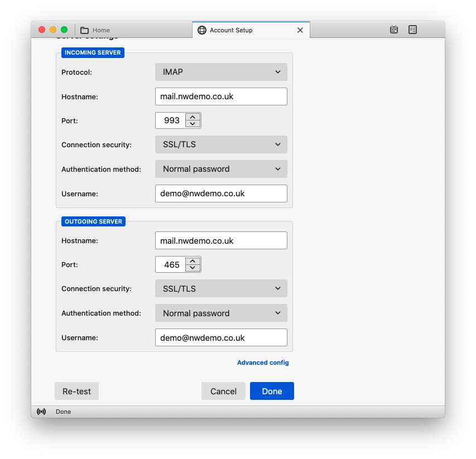Viewport: 476px width, 459px height.
Task: Decrease the outgoing port 465 with the down arrow
Action: (193, 268)
